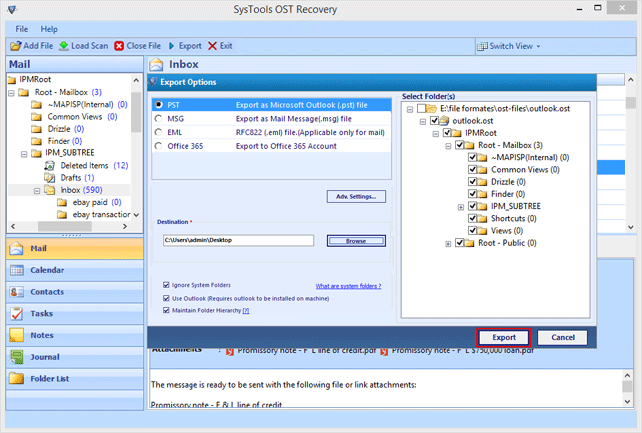Switch to the Tasks pane
The width and height of the screenshot is (642, 433).
[x=75, y=313]
